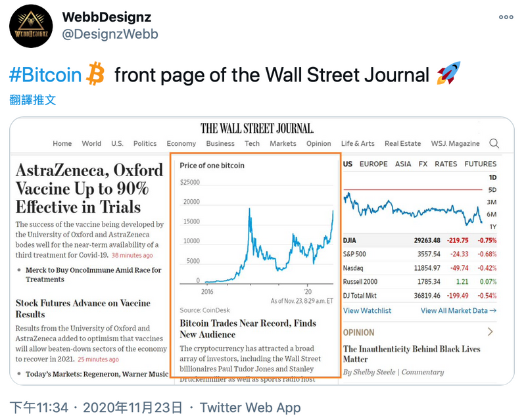
Task: Click the Bitcoin emoji after the hashtag
Action: [95, 74]
